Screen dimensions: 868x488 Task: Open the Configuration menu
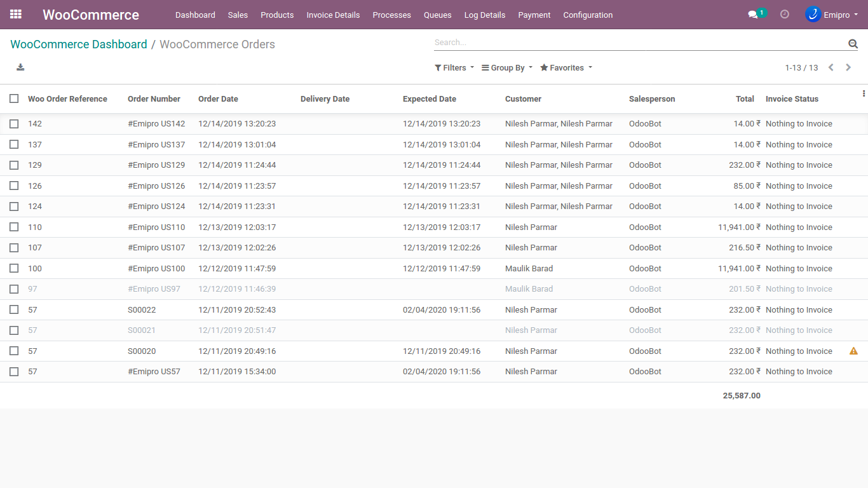[x=588, y=15]
